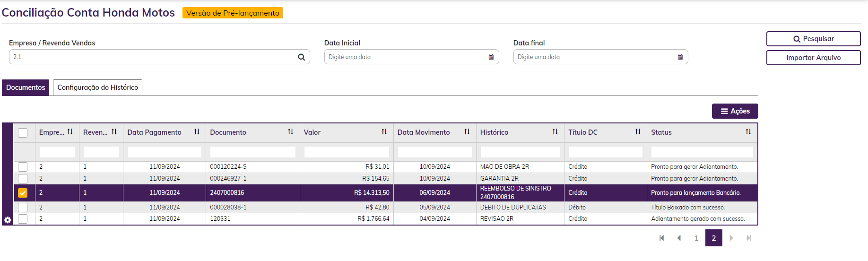Click the Documento column filter field
Screen dimensions: 868x261
click(x=252, y=152)
